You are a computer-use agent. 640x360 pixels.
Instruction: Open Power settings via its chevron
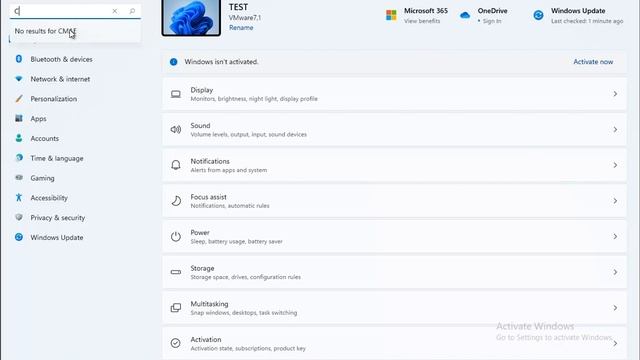615,236
